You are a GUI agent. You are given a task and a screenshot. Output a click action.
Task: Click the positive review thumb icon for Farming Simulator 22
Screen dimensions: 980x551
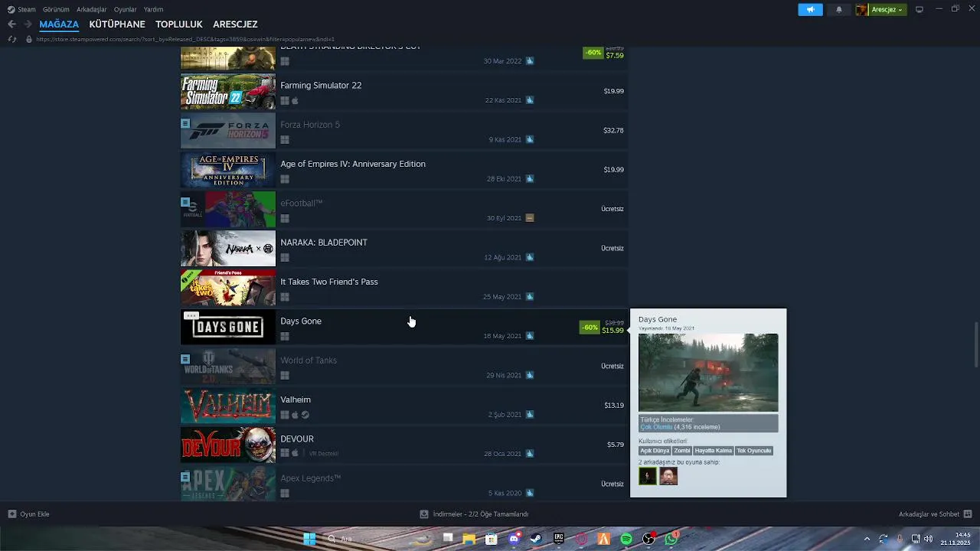pyautogui.click(x=529, y=100)
